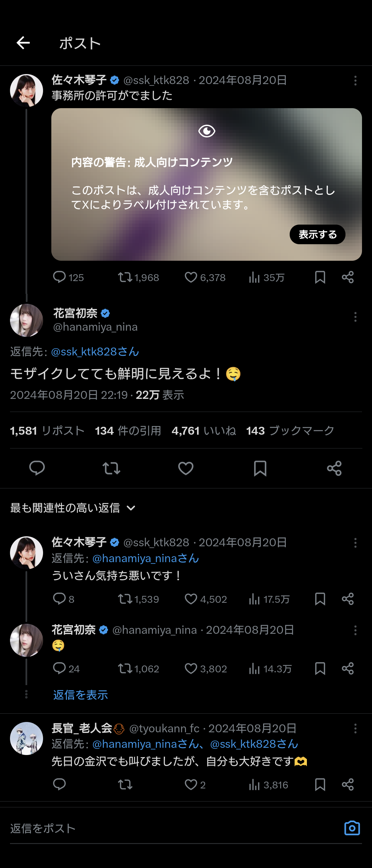
Task: Reply to the main post by 花宮初奈
Action: coord(37,468)
